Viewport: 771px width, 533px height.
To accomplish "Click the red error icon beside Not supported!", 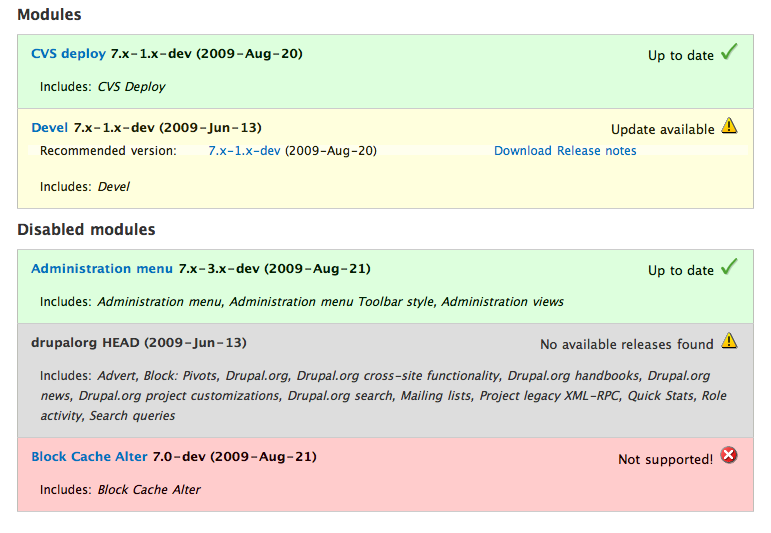I will (729, 455).
